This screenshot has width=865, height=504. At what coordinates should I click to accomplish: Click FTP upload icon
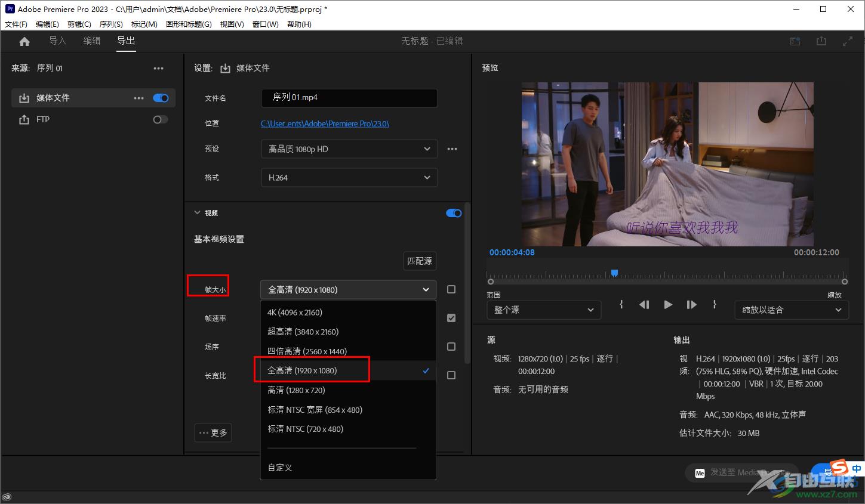(x=24, y=120)
